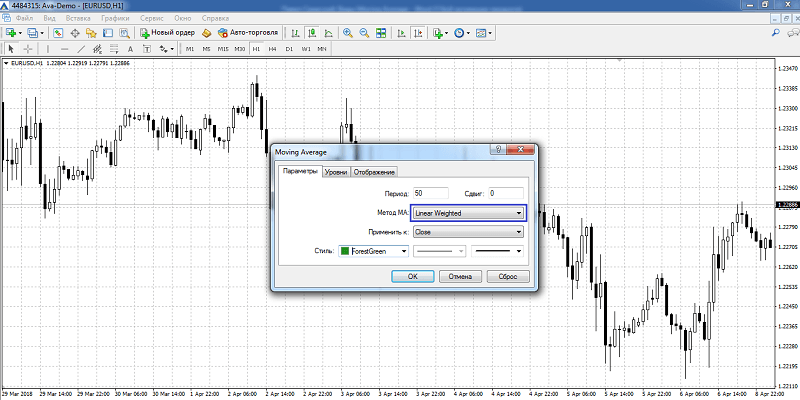The width and height of the screenshot is (800, 400).
Task: Select the line chart icon
Action: pyautogui.click(x=328, y=33)
